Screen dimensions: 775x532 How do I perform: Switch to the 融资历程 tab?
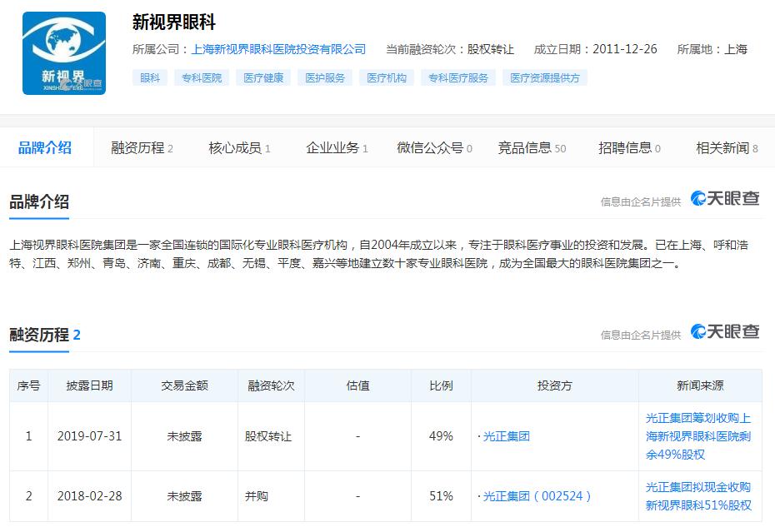pyautogui.click(x=142, y=147)
